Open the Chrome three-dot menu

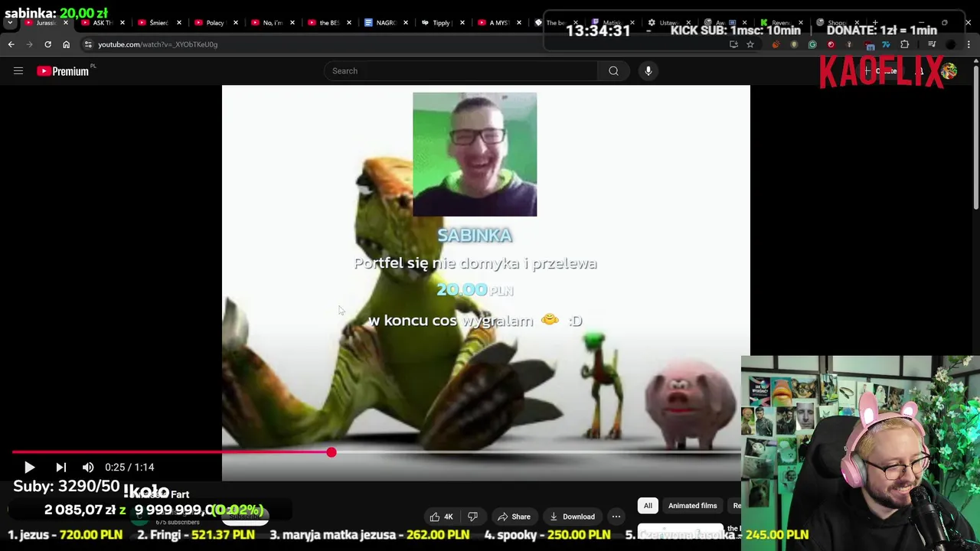pyautogui.click(x=969, y=44)
